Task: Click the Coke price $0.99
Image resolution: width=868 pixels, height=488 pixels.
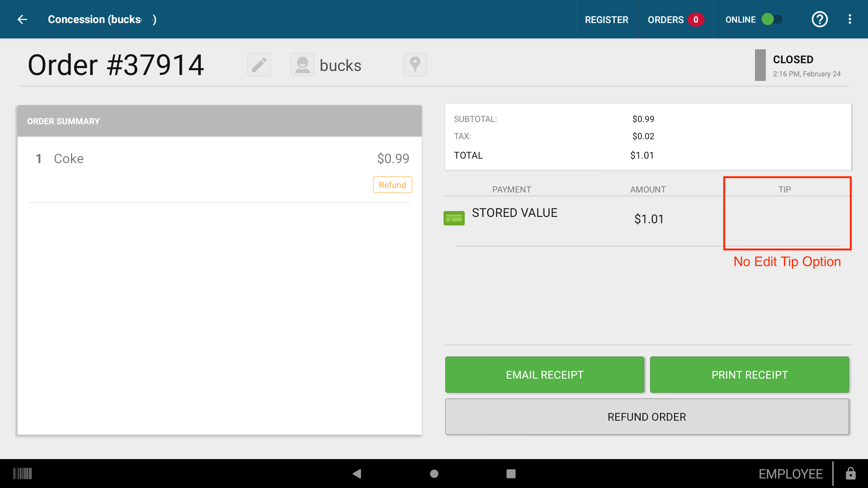Action: click(393, 159)
